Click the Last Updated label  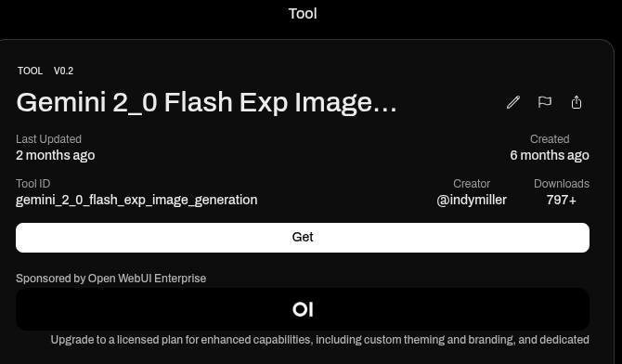[x=49, y=139]
